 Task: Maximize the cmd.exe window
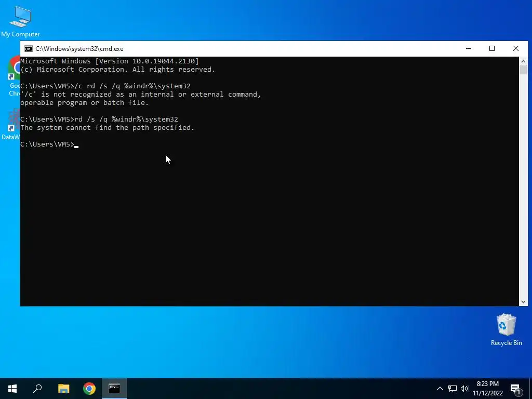coord(492,48)
